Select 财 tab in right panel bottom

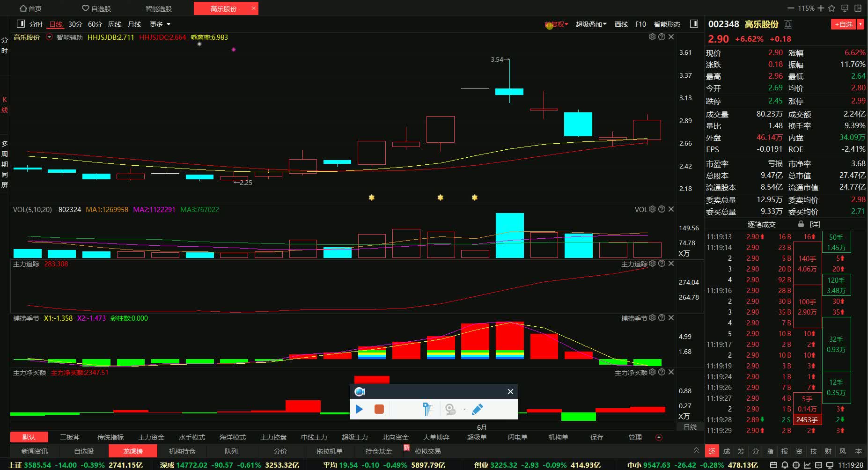coord(828,451)
